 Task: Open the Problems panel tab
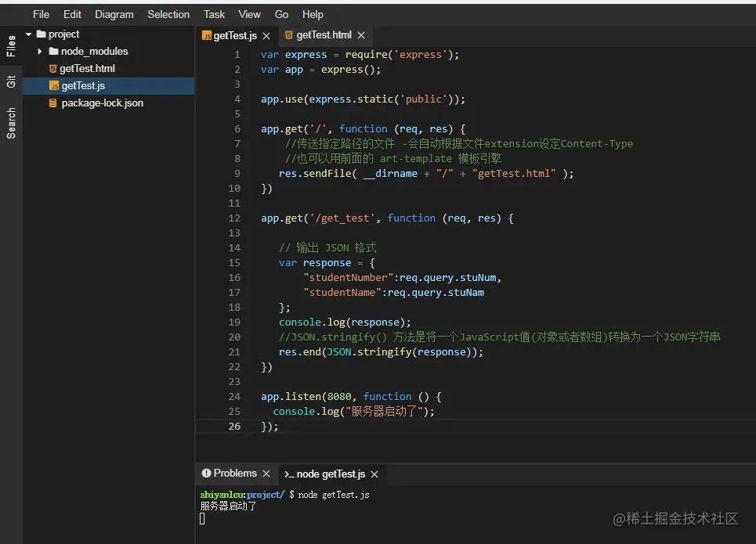pyautogui.click(x=235, y=474)
